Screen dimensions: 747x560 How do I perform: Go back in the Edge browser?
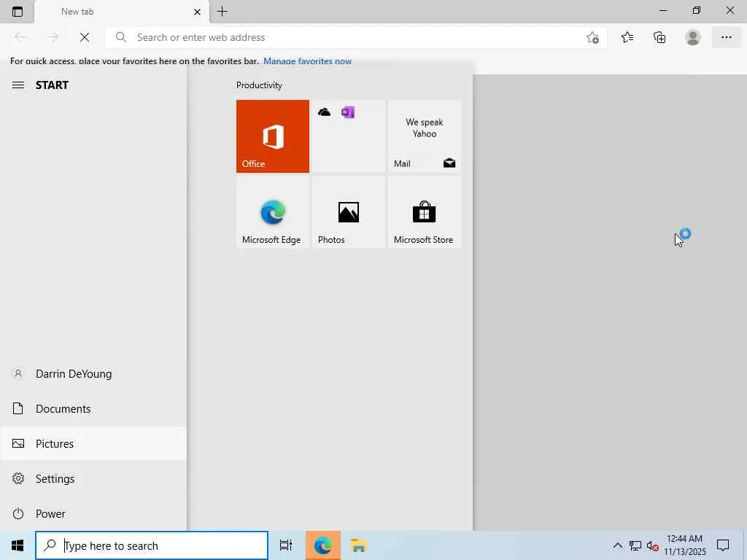point(20,37)
